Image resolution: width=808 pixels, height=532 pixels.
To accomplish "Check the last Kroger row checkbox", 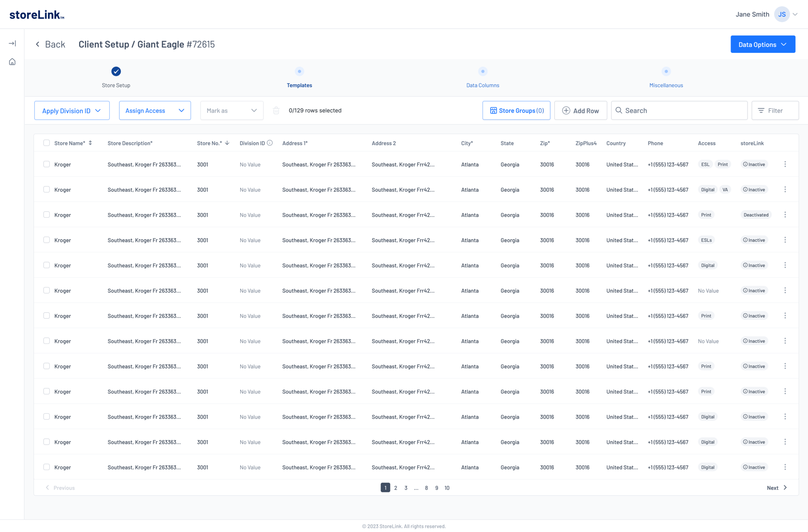I will point(46,467).
